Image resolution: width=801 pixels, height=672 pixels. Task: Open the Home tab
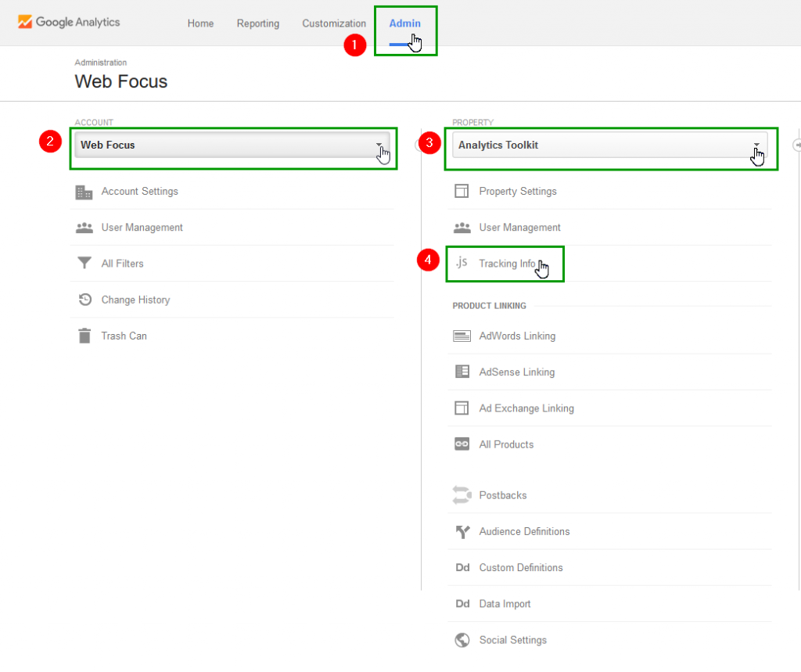click(x=200, y=23)
